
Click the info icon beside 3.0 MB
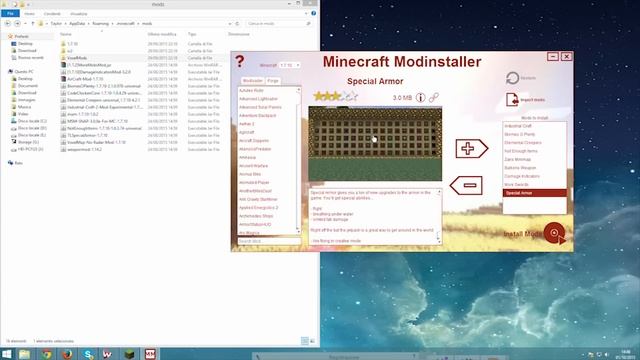(x=420, y=98)
